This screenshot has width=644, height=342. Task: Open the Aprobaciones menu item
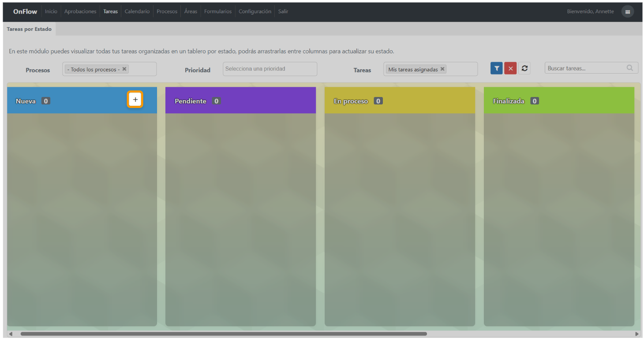click(80, 11)
